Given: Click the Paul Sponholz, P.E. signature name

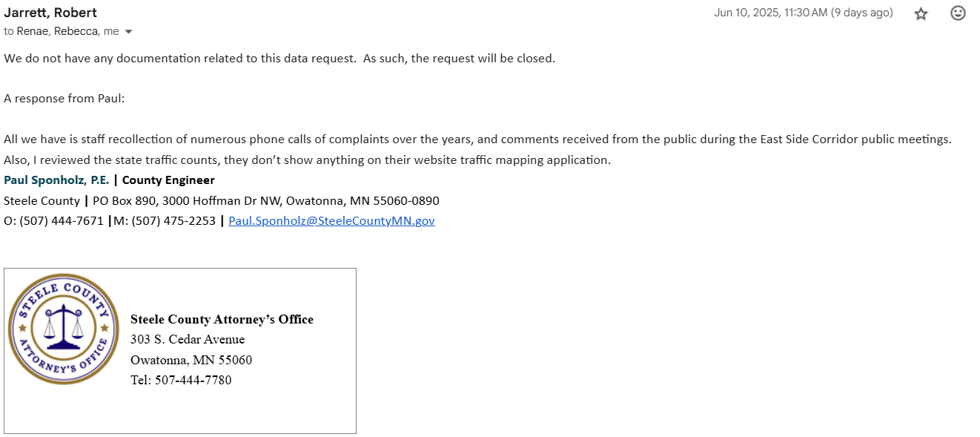Looking at the screenshot, I should [56, 180].
